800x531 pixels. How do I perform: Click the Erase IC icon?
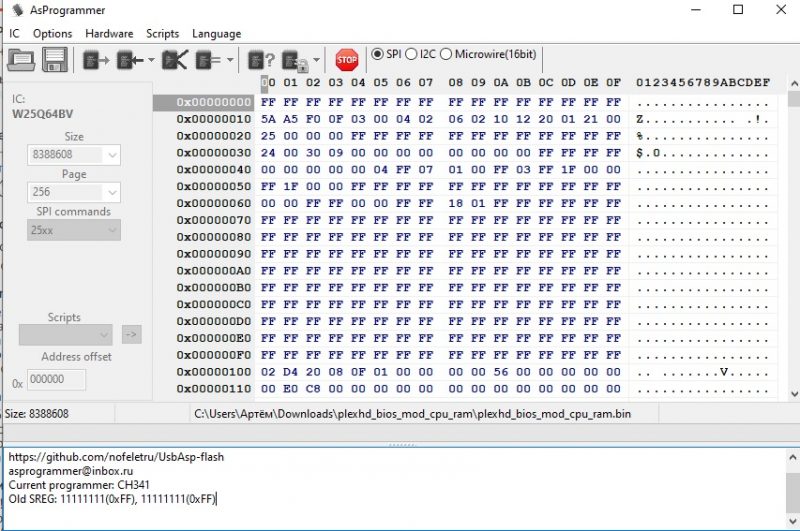click(x=175, y=60)
